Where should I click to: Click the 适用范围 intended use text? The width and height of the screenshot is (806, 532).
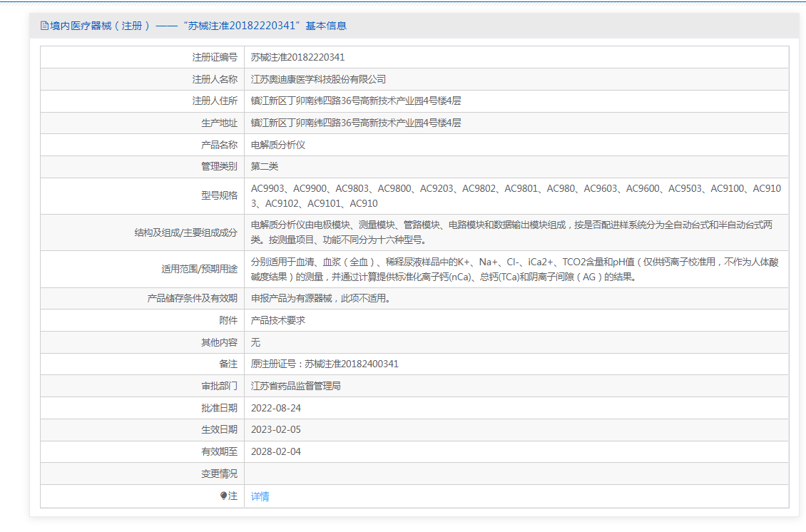tap(514, 269)
